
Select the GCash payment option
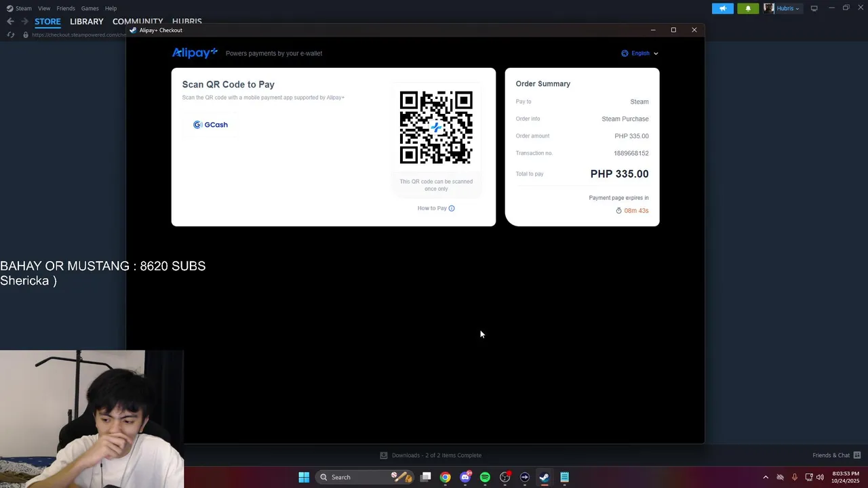tap(211, 125)
